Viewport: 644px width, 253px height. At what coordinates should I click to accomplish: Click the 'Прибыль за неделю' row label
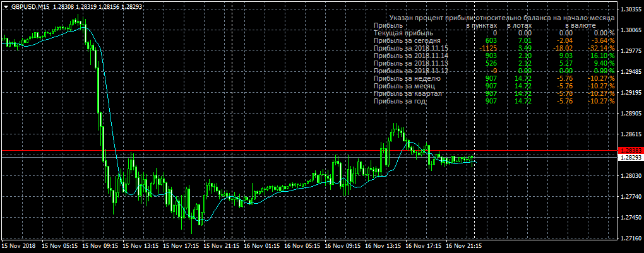coord(407,78)
